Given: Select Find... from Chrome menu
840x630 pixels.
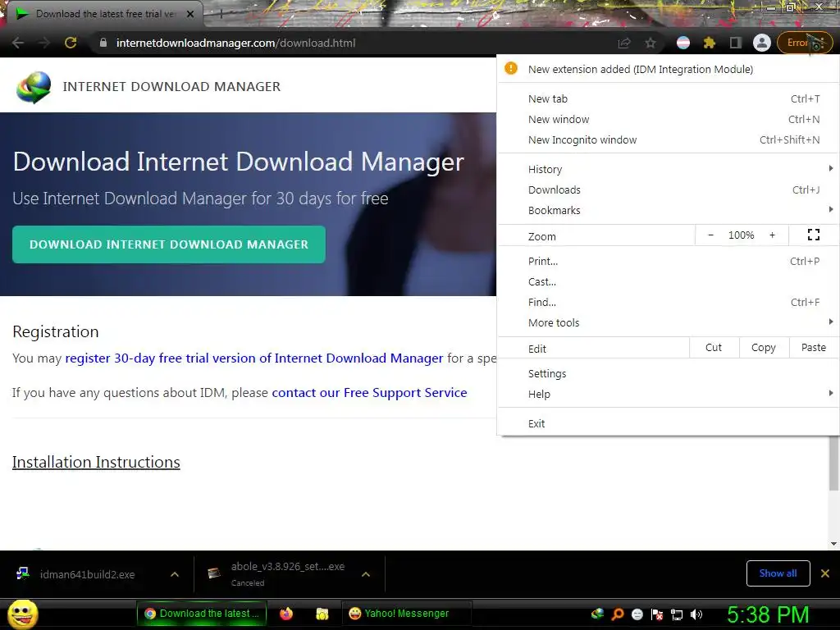Looking at the screenshot, I should (668, 302).
